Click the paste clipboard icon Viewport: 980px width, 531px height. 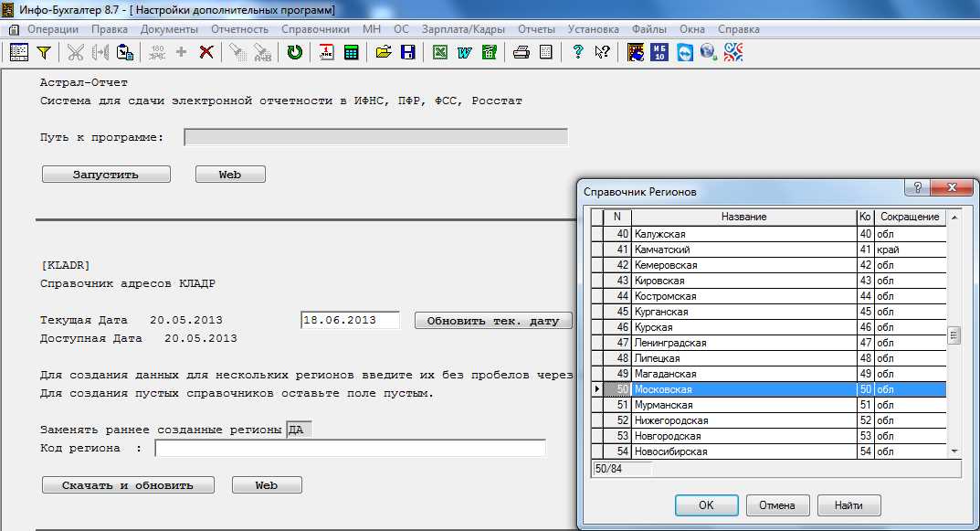[125, 52]
